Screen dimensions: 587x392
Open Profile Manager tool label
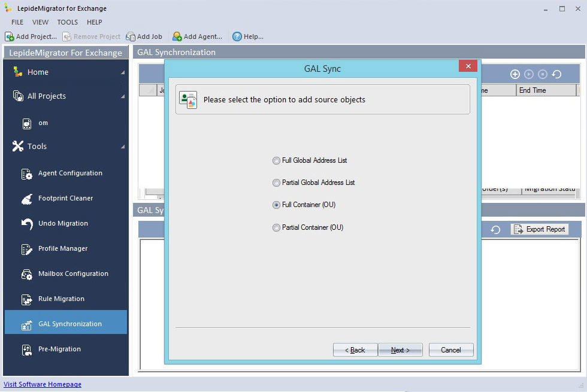[x=63, y=248]
